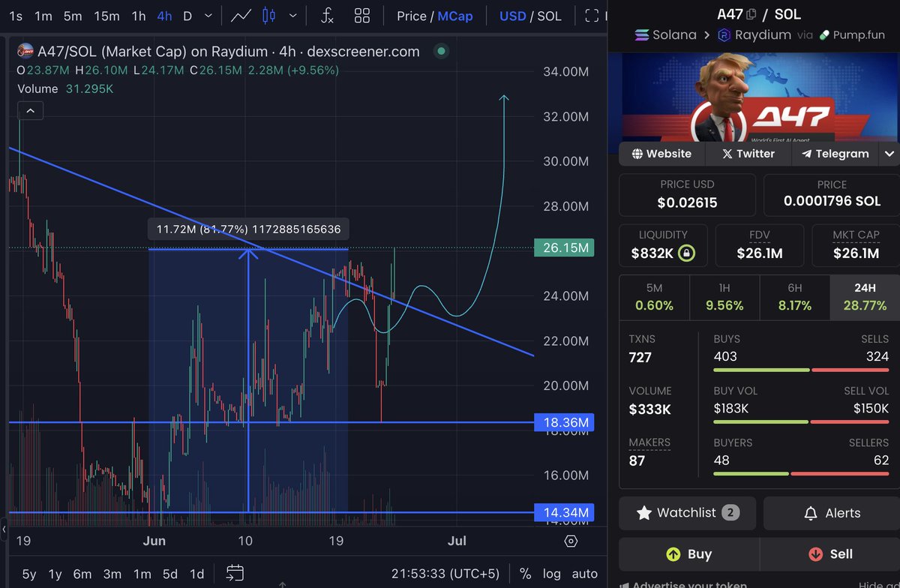
Task: Select the 1m timeframe
Action: tap(43, 16)
